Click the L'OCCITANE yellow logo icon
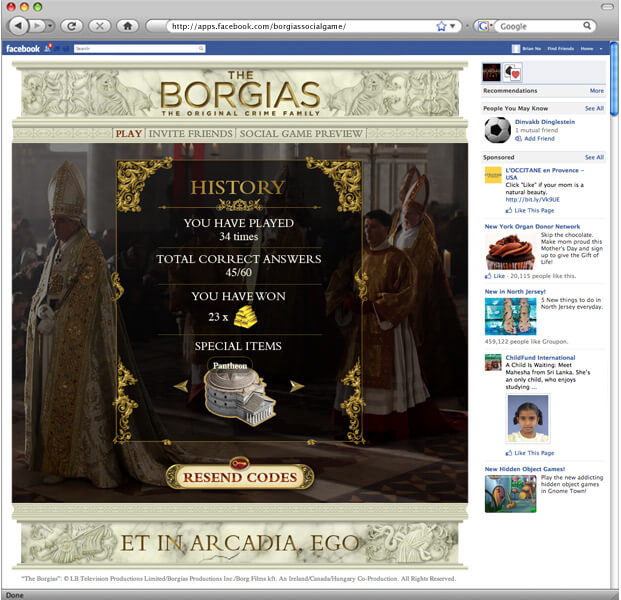The width and height of the screenshot is (621, 600). (x=493, y=175)
